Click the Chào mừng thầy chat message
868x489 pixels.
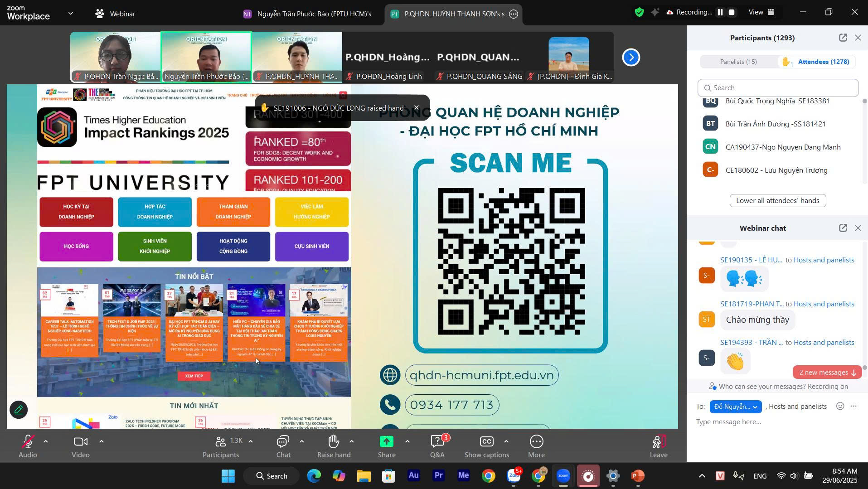(x=757, y=320)
